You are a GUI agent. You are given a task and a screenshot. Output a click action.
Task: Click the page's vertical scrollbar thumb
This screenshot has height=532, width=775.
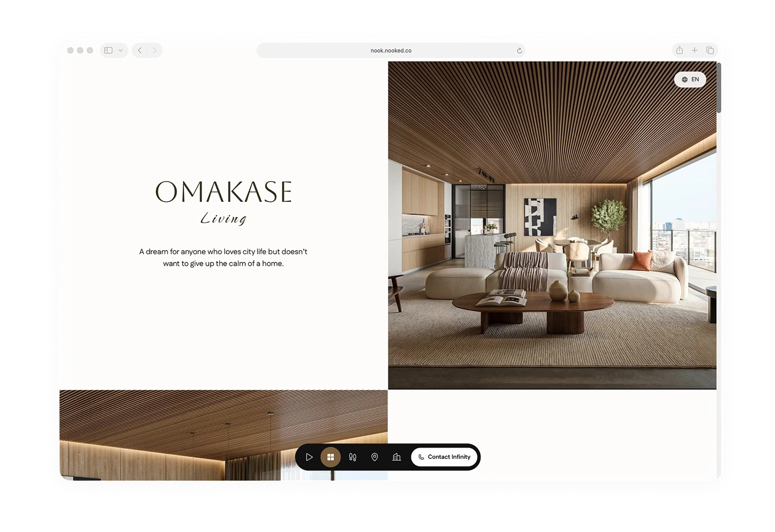click(x=719, y=87)
